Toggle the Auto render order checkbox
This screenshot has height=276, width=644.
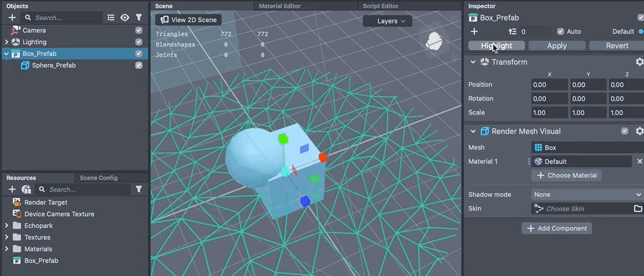click(560, 31)
